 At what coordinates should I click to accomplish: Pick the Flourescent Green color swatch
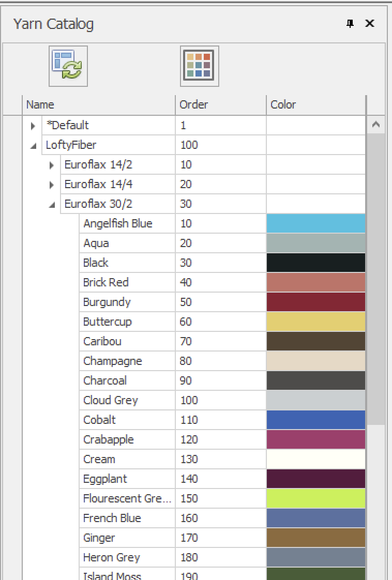point(315,499)
